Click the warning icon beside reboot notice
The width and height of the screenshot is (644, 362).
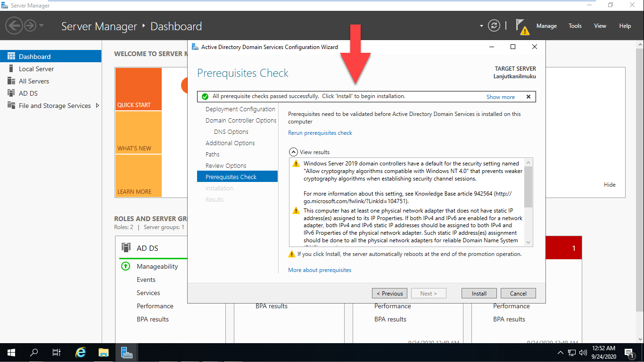pyautogui.click(x=291, y=254)
